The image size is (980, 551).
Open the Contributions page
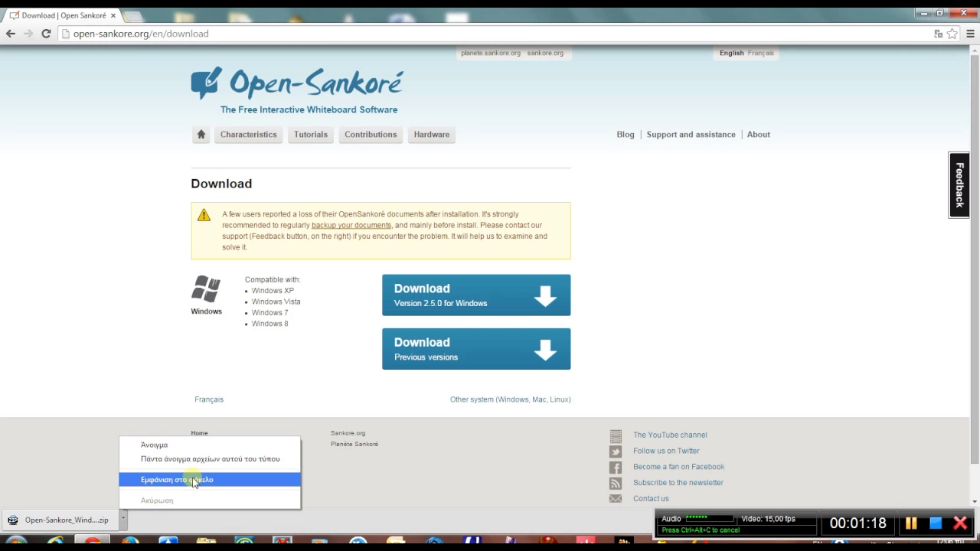click(371, 135)
